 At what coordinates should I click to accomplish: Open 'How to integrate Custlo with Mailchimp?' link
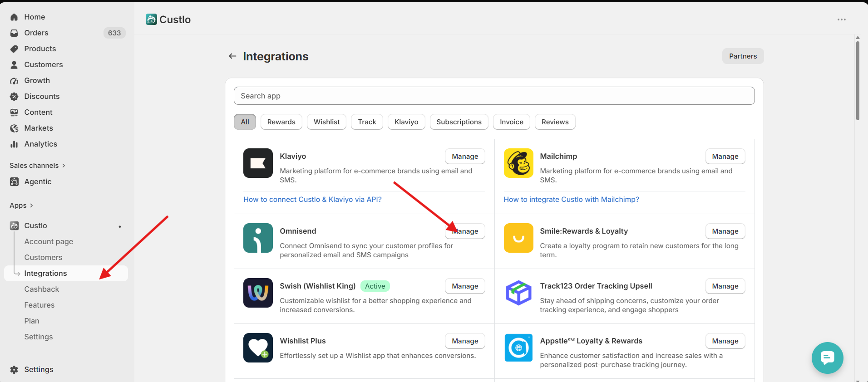571,199
